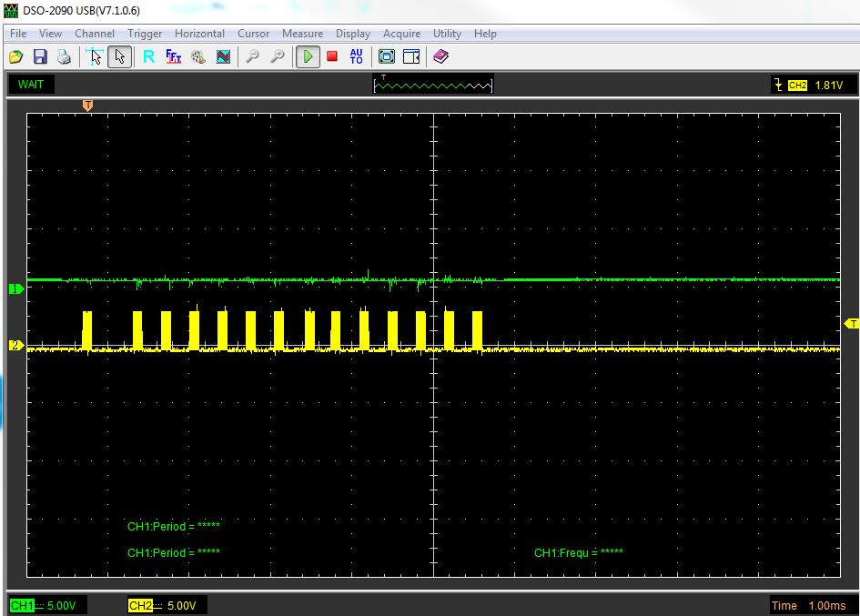Stop acquisition with the red square button

(x=332, y=56)
